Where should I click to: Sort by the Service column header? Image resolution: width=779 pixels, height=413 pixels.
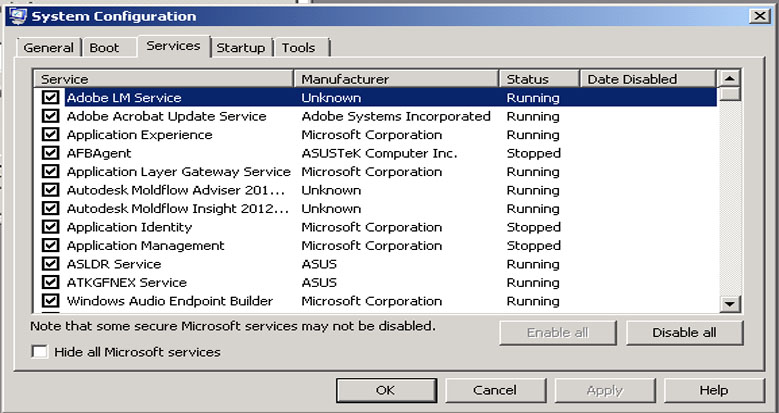[x=163, y=79]
